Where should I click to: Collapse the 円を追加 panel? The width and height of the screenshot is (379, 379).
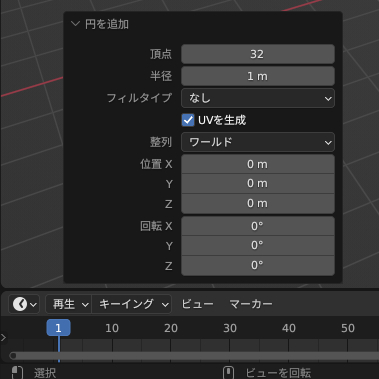click(76, 24)
